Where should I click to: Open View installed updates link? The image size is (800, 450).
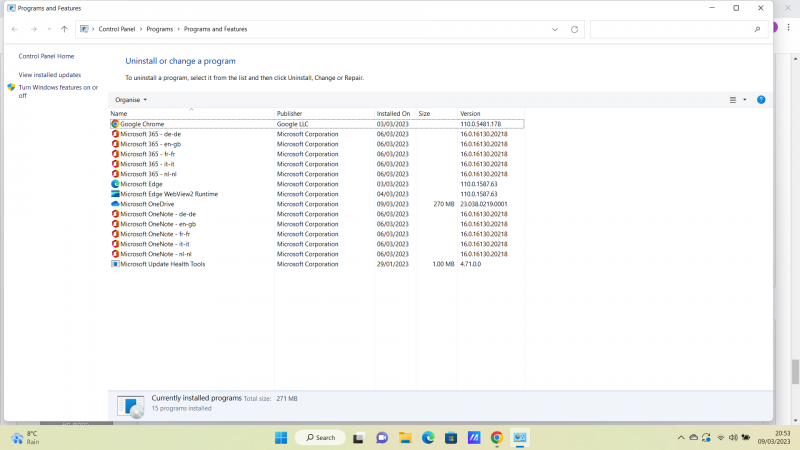50,74
